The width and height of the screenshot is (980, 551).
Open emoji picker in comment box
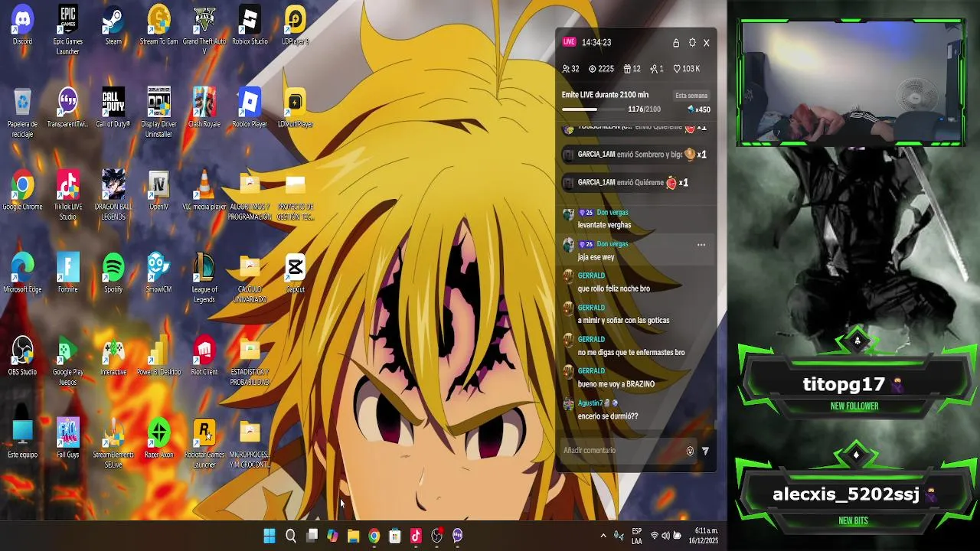(690, 452)
